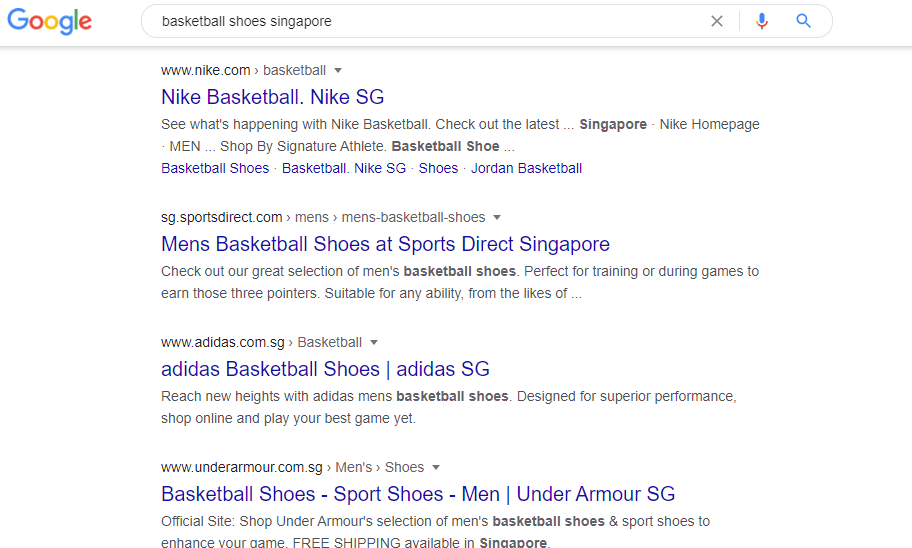912x548 pixels.
Task: Click snippet 'Check out our great selection'
Action: tap(460, 283)
